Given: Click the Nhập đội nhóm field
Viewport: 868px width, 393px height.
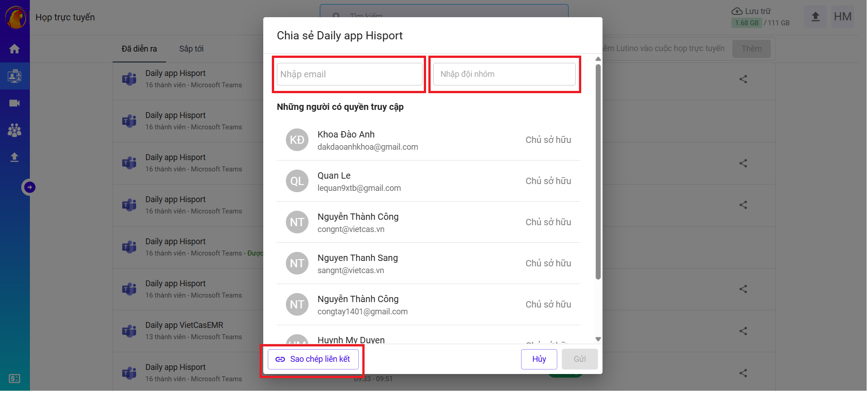Looking at the screenshot, I should (x=504, y=74).
